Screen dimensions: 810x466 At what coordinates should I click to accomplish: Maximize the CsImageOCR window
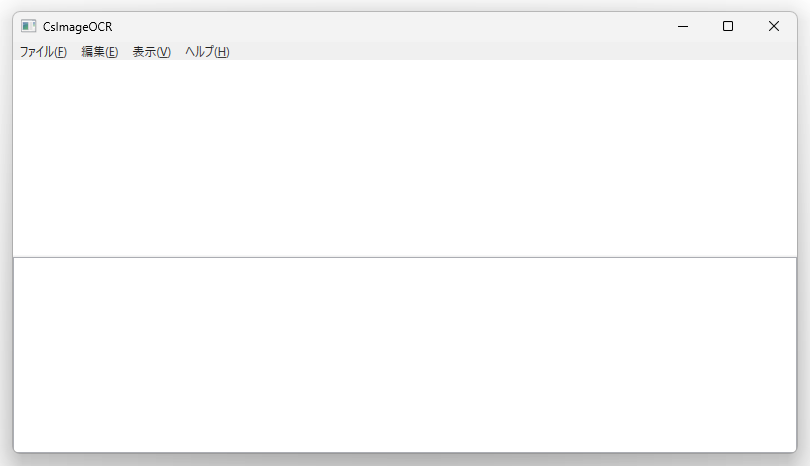click(728, 26)
